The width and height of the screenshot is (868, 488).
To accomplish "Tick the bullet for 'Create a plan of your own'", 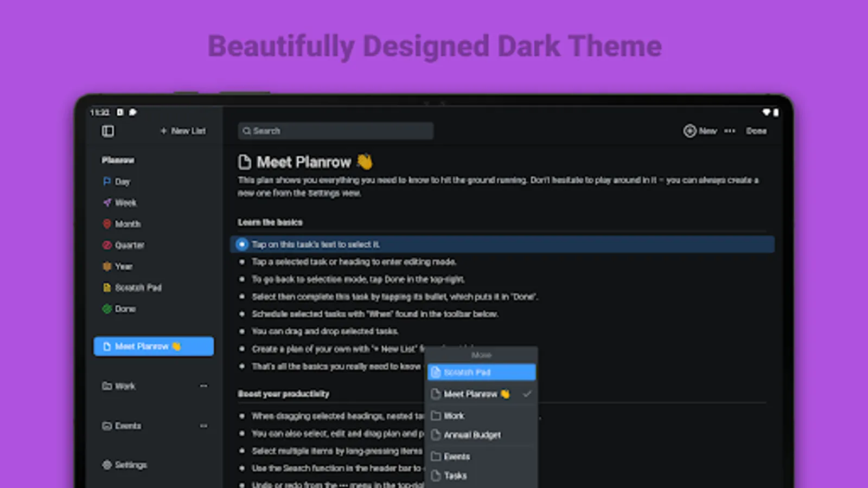I will [x=242, y=349].
